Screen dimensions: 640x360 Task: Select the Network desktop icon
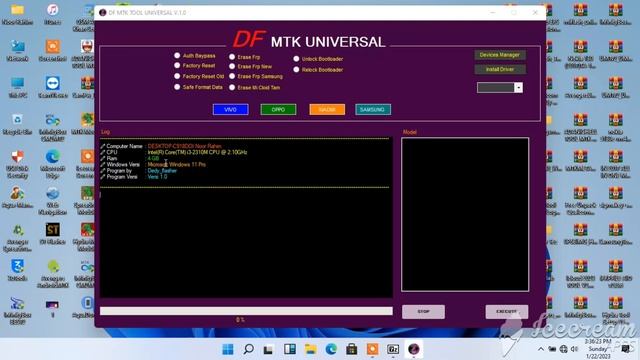pos(17,51)
